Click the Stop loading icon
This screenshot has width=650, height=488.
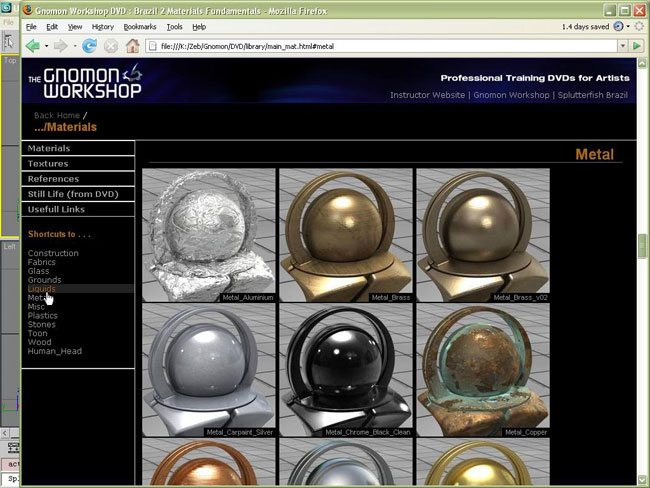tap(111, 46)
